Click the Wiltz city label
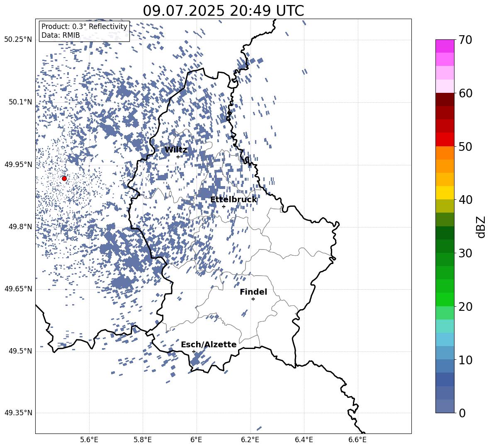The height and width of the screenshot is (448, 491). 176,150
